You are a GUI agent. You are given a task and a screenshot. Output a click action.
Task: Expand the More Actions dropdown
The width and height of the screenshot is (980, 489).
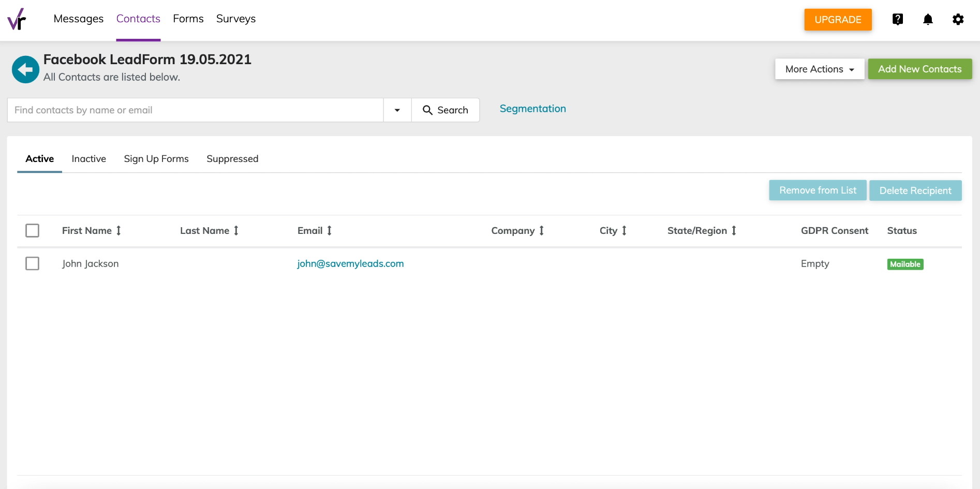(x=819, y=69)
